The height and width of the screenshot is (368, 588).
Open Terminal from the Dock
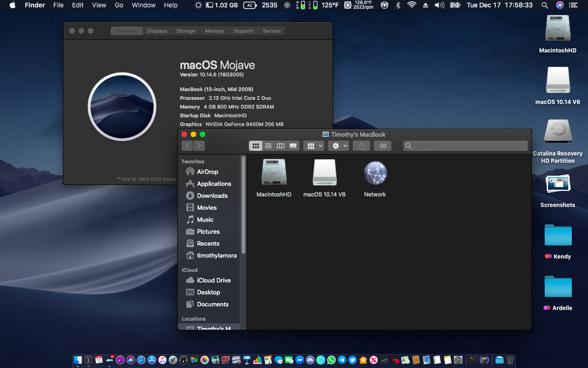click(x=474, y=360)
